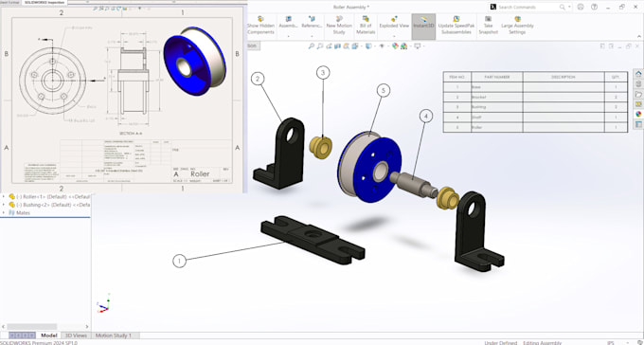Click Zoom to Fit in heads-up toolbar
Image resolution: width=644 pixels, height=345 pixels.
click(312, 46)
